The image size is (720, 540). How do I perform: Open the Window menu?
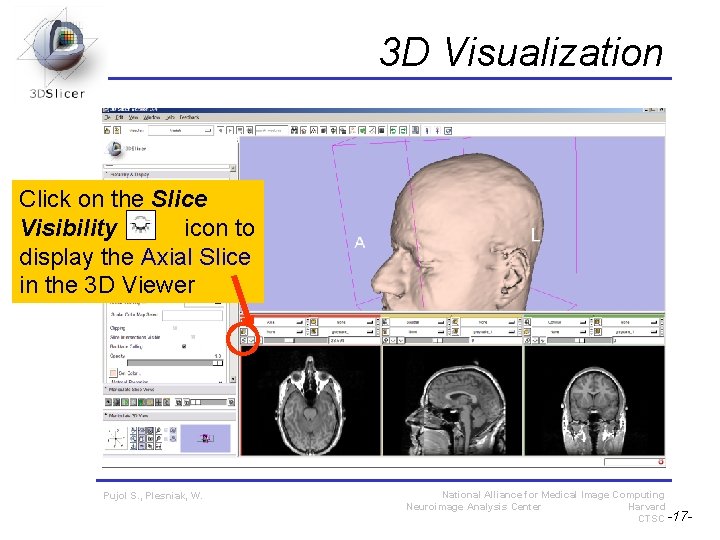point(152,117)
